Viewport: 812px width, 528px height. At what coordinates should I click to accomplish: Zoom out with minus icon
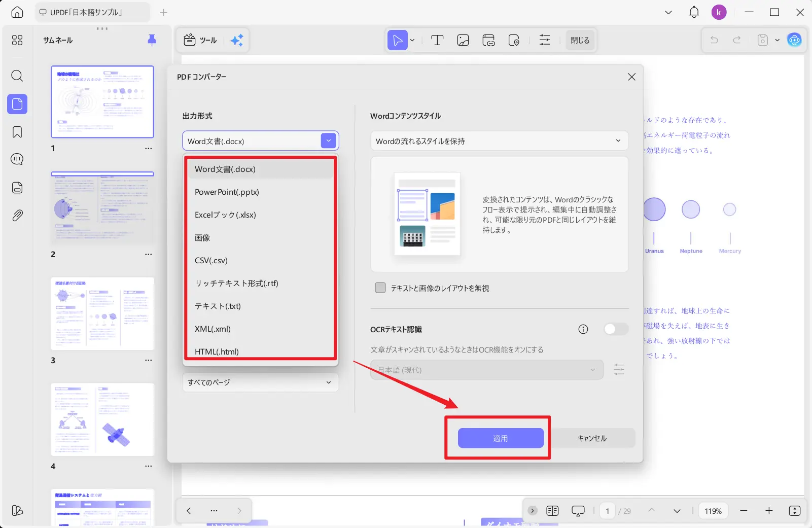744,511
